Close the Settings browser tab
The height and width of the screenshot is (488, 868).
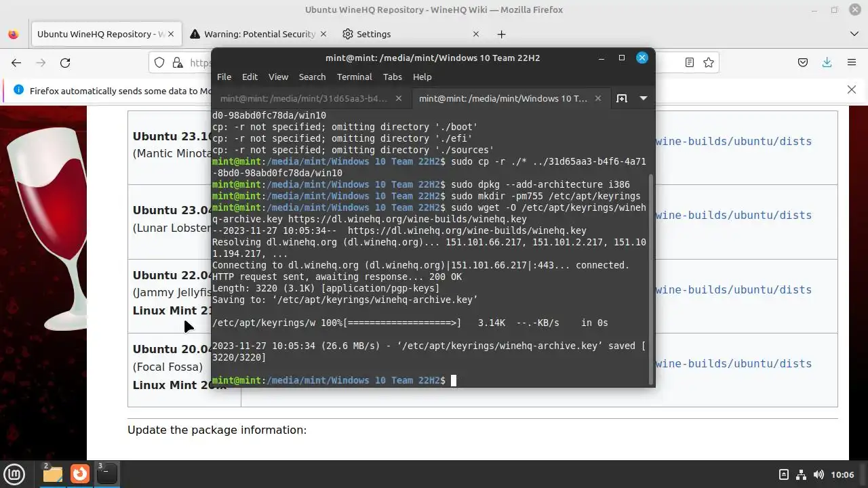(476, 34)
